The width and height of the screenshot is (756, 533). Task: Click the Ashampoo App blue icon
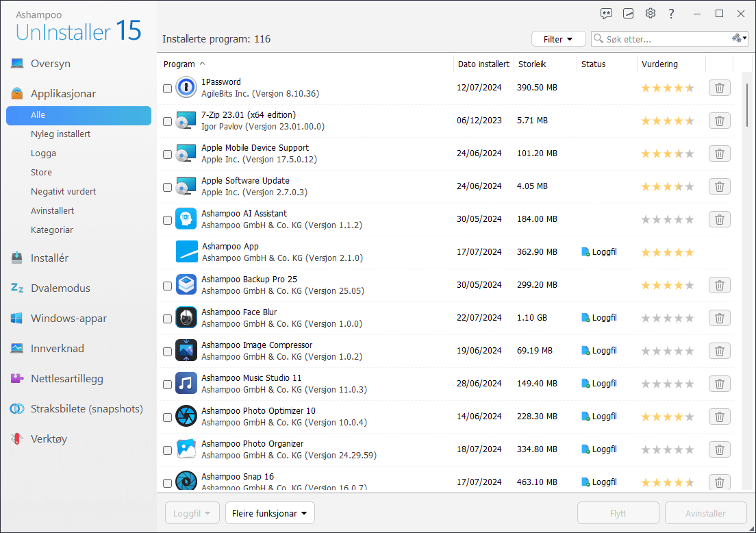click(186, 252)
